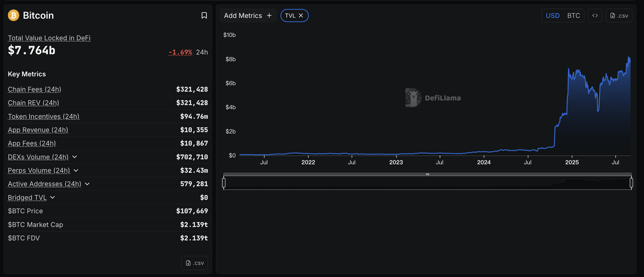Download key metrics .csv at panel bottom
The height and width of the screenshot is (277, 644).
click(194, 263)
